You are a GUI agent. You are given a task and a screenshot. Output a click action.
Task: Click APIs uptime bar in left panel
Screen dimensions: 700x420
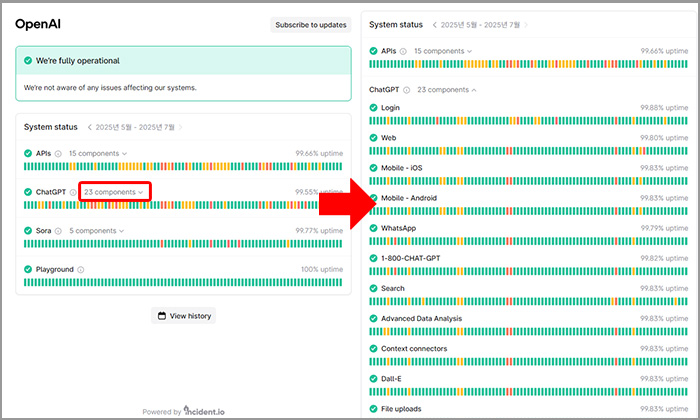point(183,166)
